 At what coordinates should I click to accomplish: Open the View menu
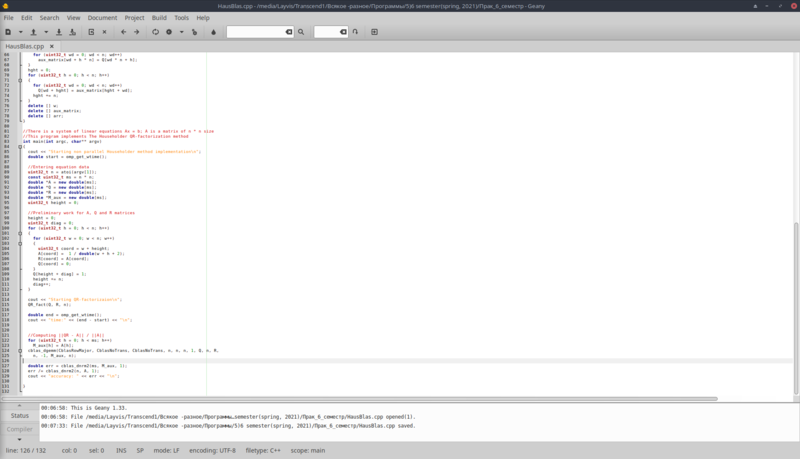click(x=73, y=17)
